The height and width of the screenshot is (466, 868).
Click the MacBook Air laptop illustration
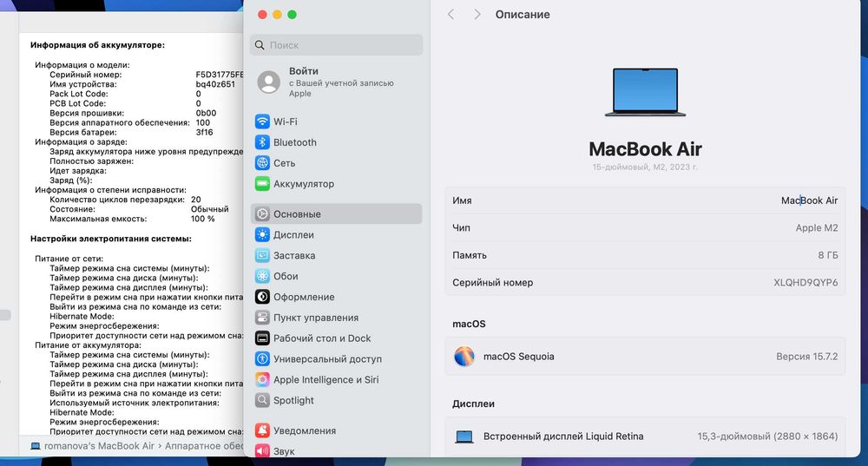pyautogui.click(x=645, y=92)
